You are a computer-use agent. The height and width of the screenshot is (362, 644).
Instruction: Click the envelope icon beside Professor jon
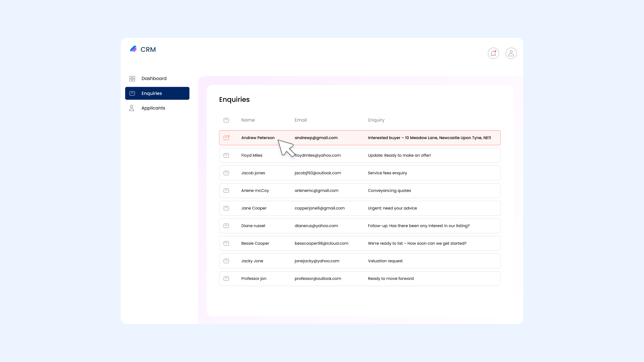click(x=226, y=279)
